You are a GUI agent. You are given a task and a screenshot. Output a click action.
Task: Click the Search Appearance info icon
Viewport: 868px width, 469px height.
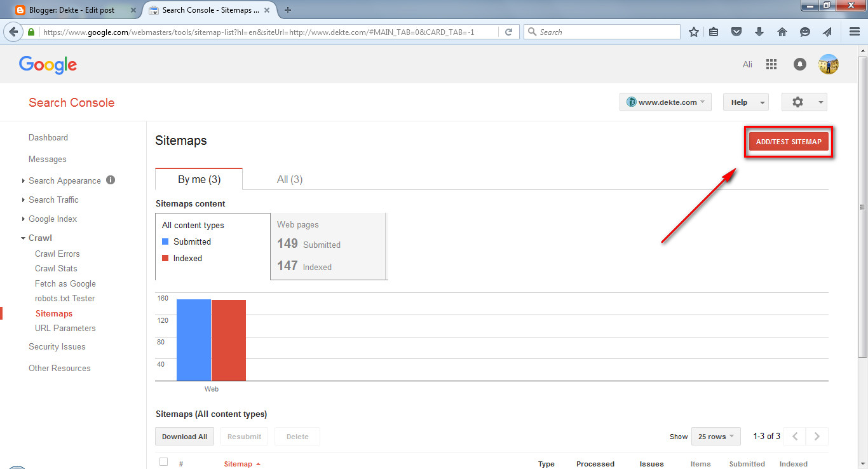pos(111,180)
